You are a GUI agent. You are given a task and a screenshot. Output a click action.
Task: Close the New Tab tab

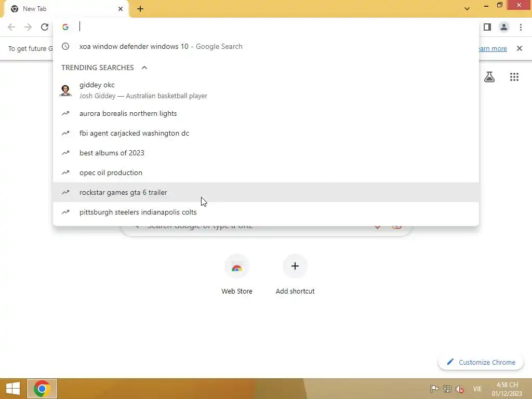pos(121,9)
